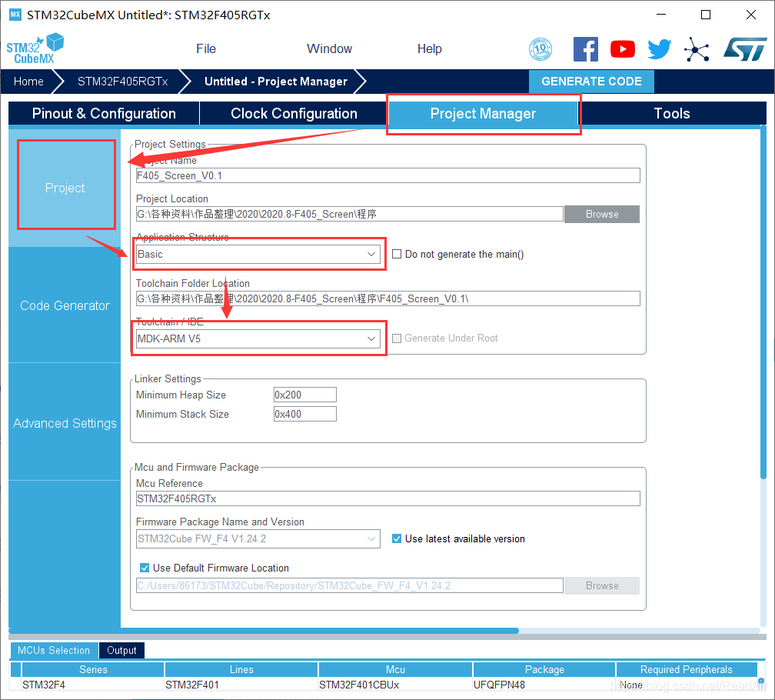Switch to Output tab
The image size is (775, 700).
(x=121, y=650)
